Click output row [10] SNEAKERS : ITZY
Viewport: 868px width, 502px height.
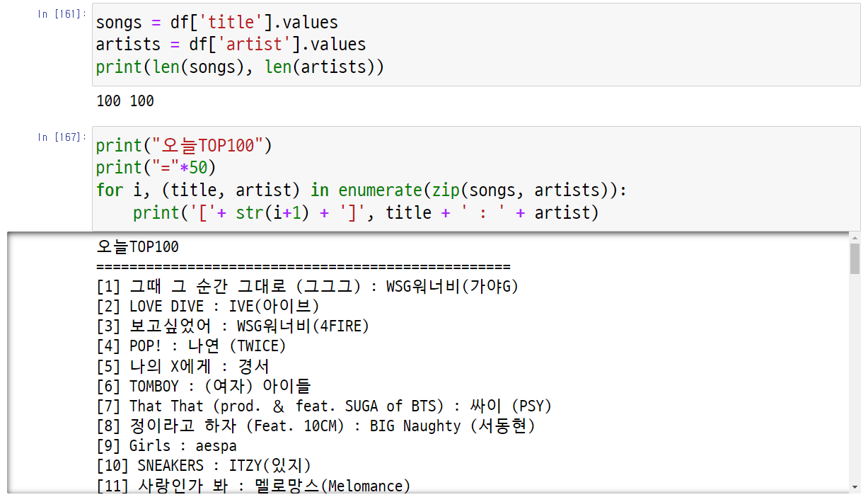(204, 465)
